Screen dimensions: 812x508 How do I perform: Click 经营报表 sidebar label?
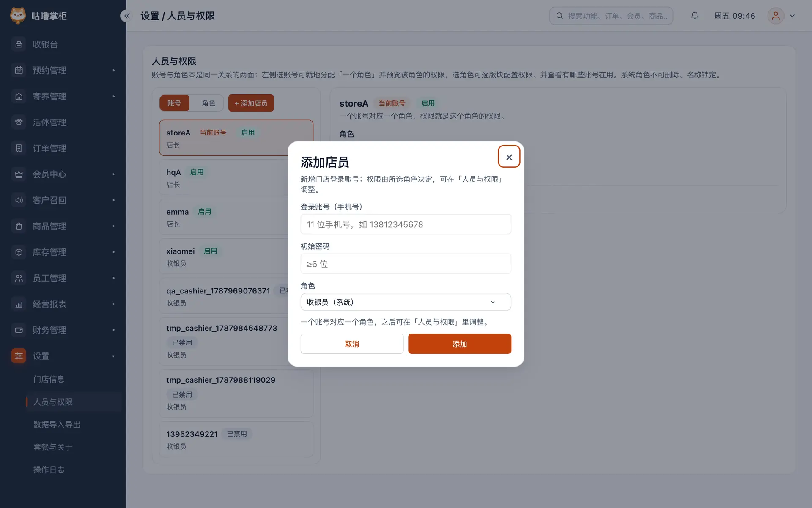coord(49,304)
